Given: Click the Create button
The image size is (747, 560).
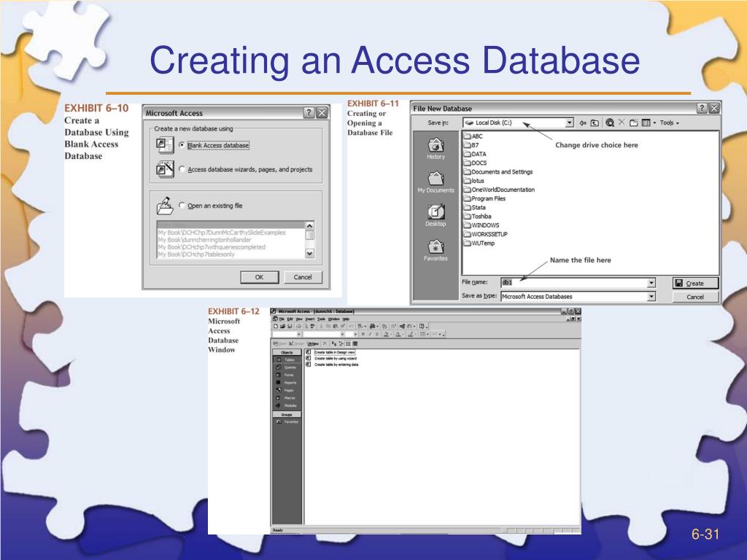Looking at the screenshot, I should 695,283.
